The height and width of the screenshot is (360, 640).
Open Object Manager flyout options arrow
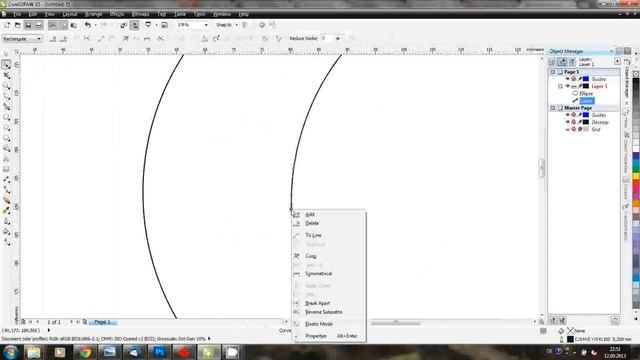click(617, 62)
